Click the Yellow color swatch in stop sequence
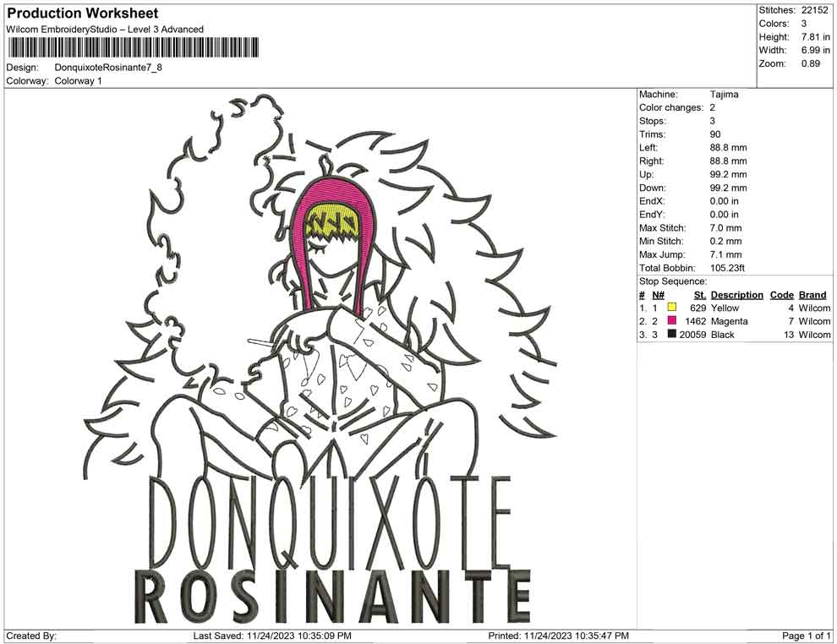This screenshot has width=837, height=644. 672,307
